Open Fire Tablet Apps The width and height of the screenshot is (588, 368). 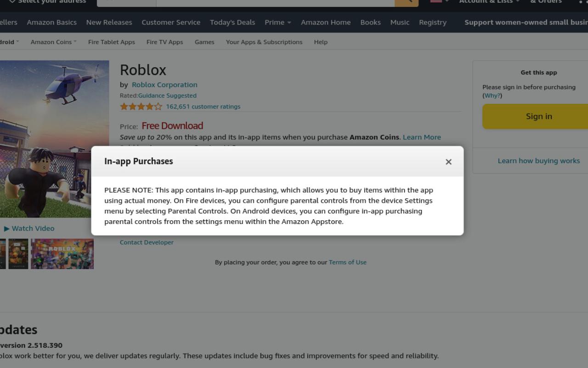[112, 42]
